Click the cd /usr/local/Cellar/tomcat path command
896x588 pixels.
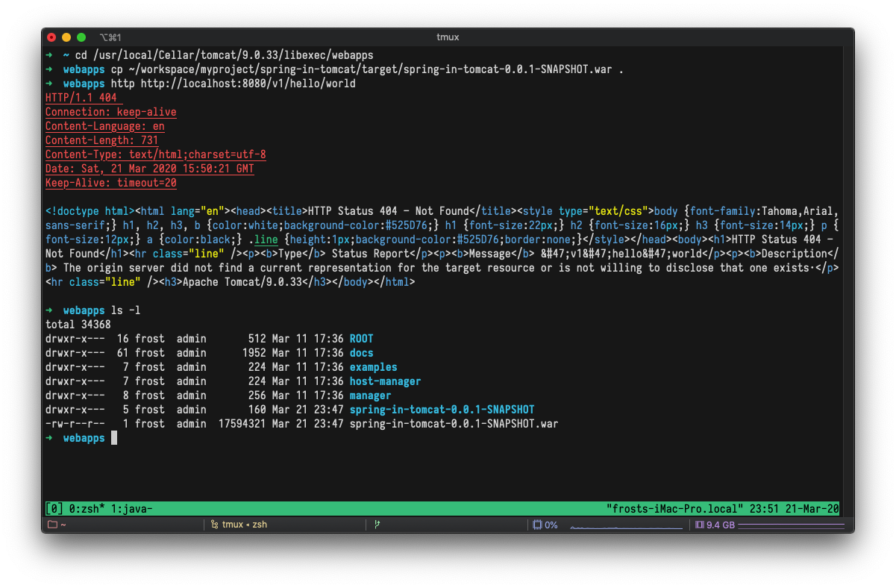click(x=225, y=55)
